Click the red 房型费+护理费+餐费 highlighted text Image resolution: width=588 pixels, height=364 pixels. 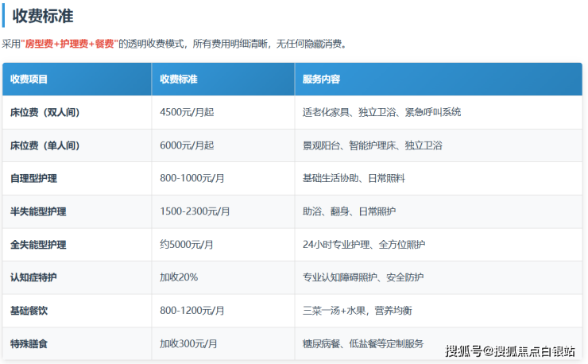(70, 45)
